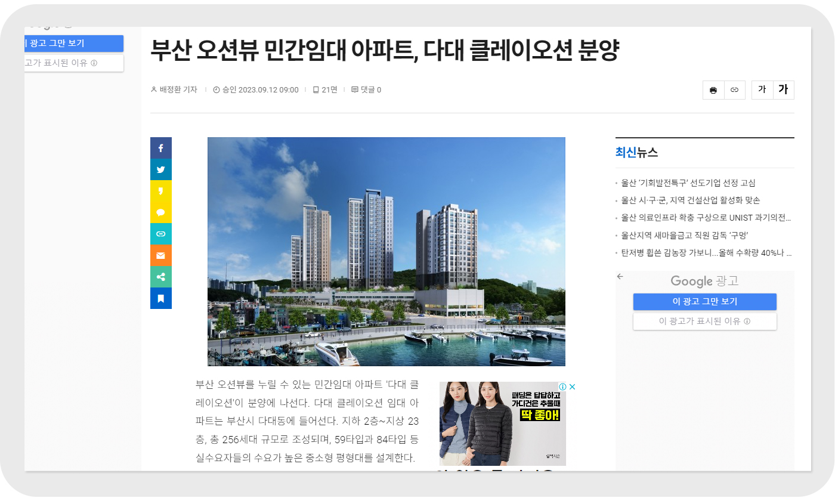
Task: Click the 최신뉴스 section heading
Action: point(636,153)
